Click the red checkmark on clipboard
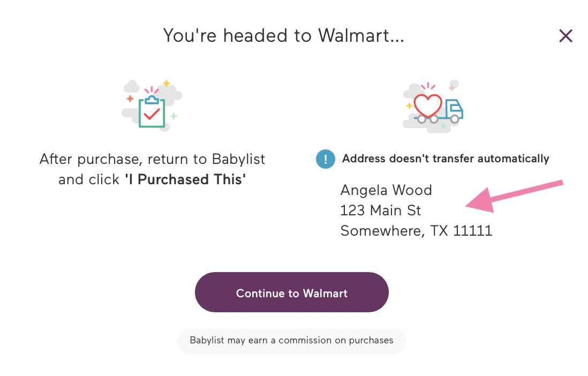The image size is (588, 376). 152,114
